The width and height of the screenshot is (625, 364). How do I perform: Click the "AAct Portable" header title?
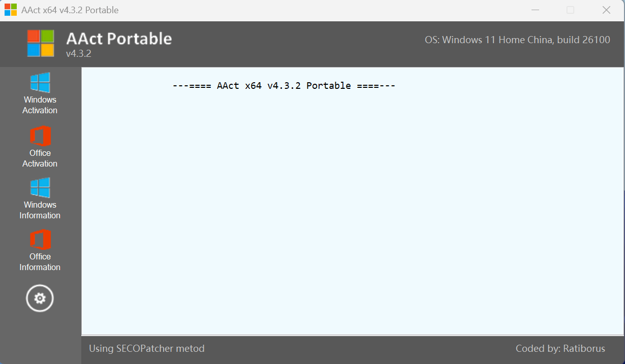click(x=119, y=39)
